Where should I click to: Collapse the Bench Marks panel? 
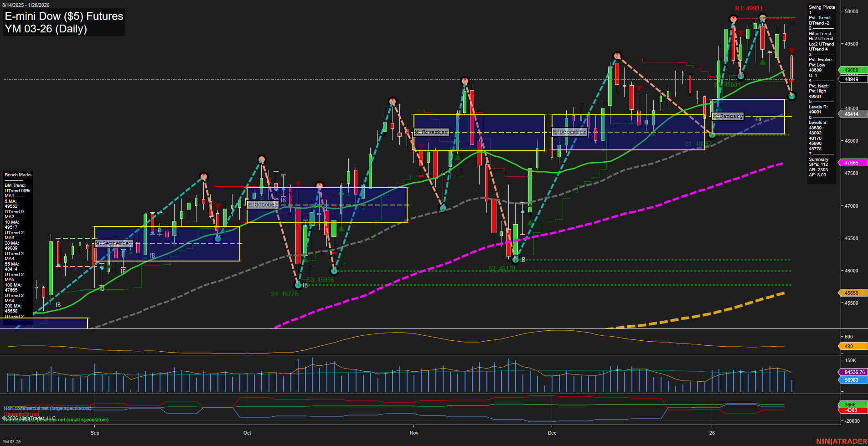pyautogui.click(x=18, y=175)
